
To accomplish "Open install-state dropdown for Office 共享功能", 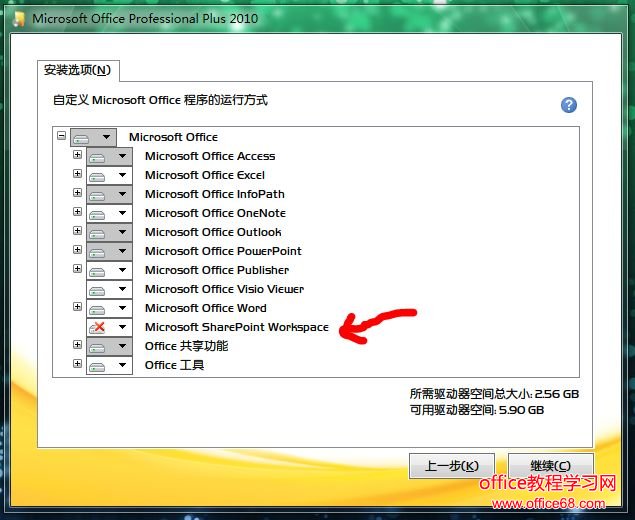I will 109,346.
